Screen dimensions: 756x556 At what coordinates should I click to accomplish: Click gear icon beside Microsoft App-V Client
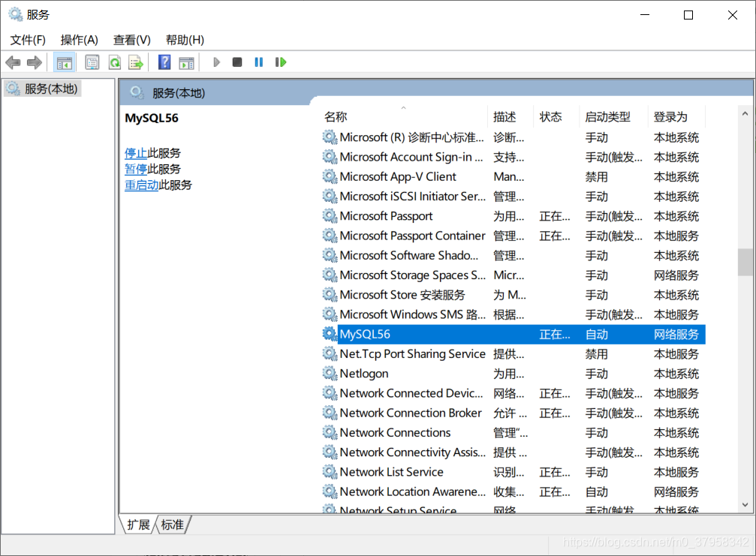point(330,176)
